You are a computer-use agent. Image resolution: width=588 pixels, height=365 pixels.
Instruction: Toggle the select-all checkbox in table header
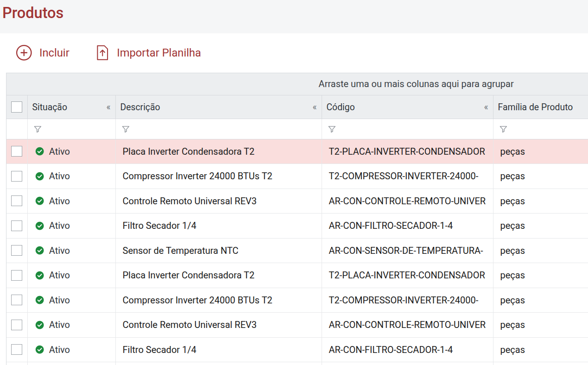pos(17,107)
